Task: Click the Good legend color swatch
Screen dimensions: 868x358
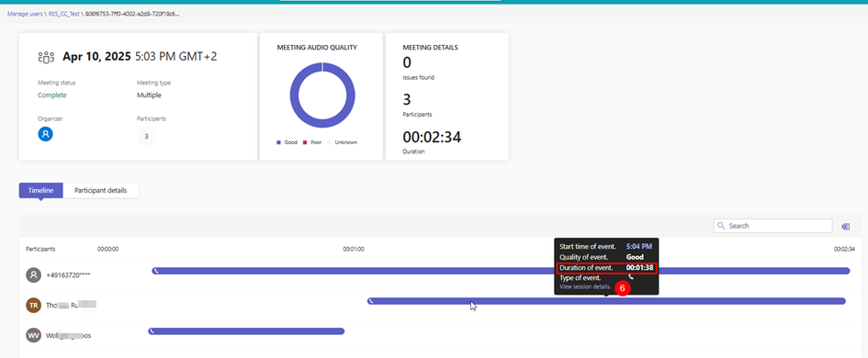Action: click(278, 143)
